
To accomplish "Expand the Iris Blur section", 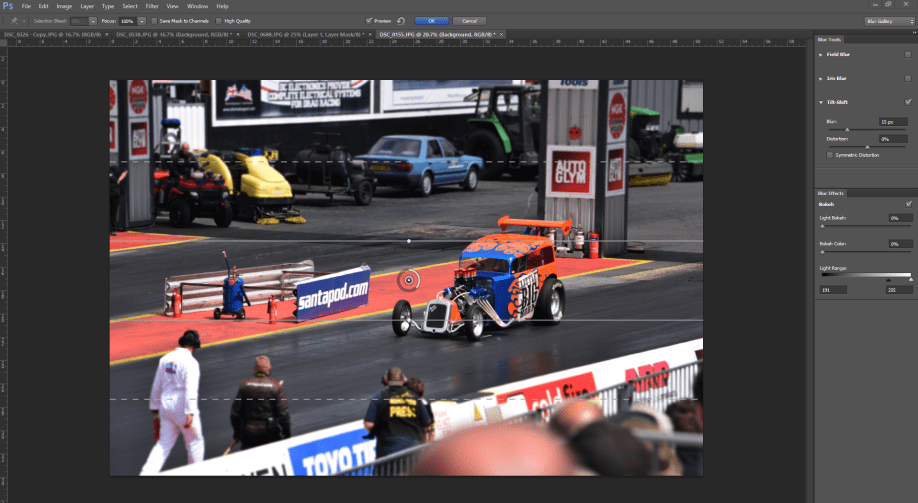I will pyautogui.click(x=821, y=78).
